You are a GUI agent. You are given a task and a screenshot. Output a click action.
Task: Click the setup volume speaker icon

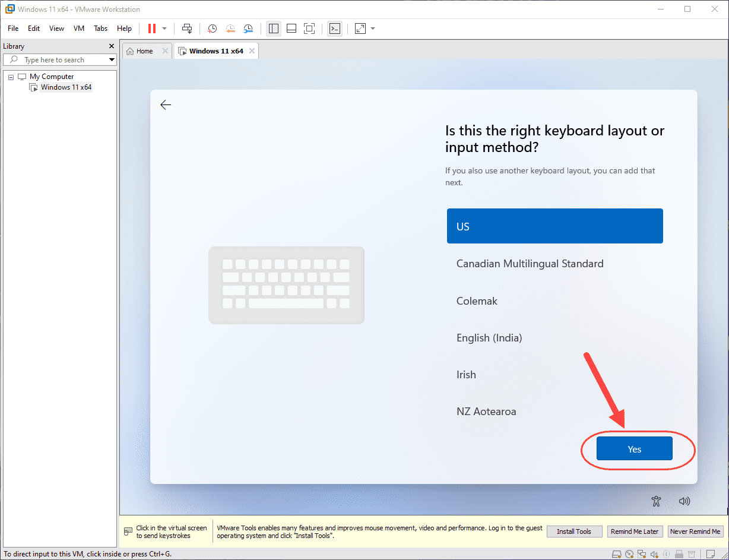[684, 501]
